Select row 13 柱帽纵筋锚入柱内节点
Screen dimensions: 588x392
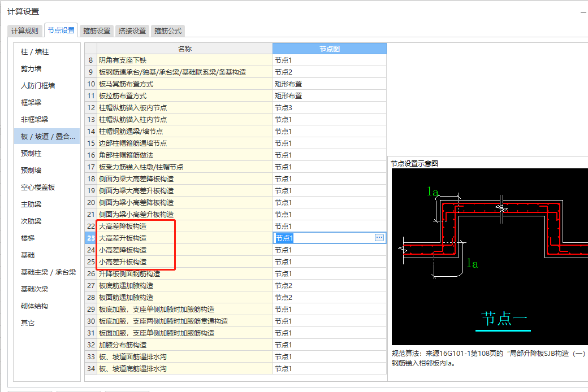184,120
